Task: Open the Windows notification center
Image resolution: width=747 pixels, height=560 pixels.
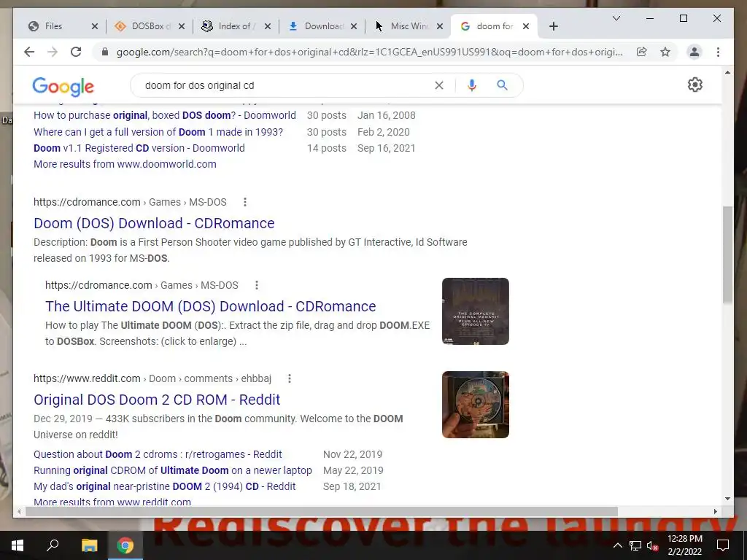Action: (x=723, y=545)
